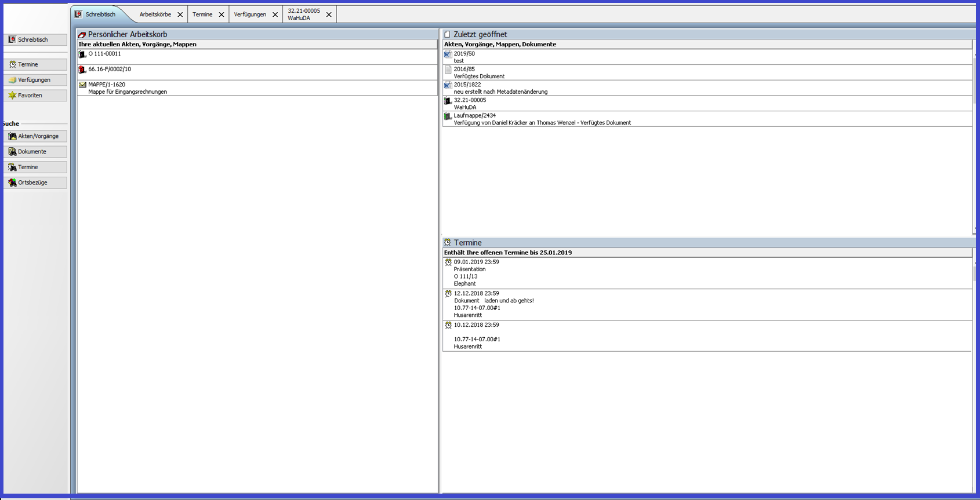
Task: Open Favoriten in the left sidebar
Action: (x=35, y=96)
